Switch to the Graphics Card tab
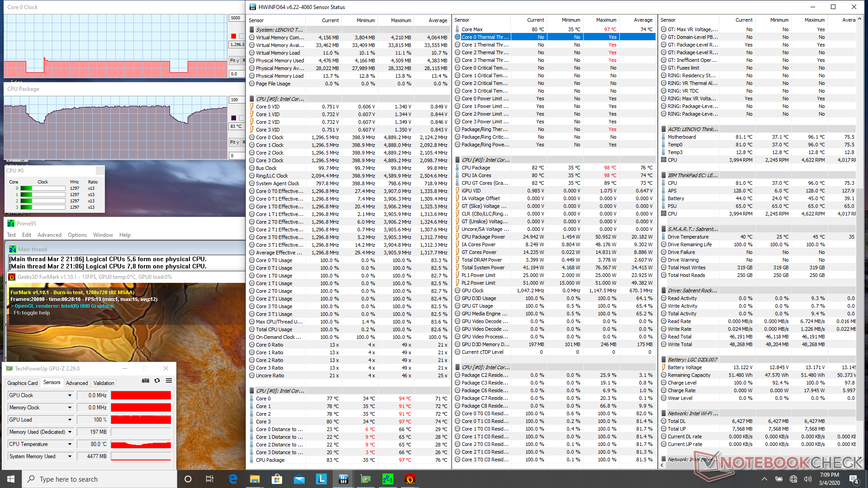 (23, 383)
